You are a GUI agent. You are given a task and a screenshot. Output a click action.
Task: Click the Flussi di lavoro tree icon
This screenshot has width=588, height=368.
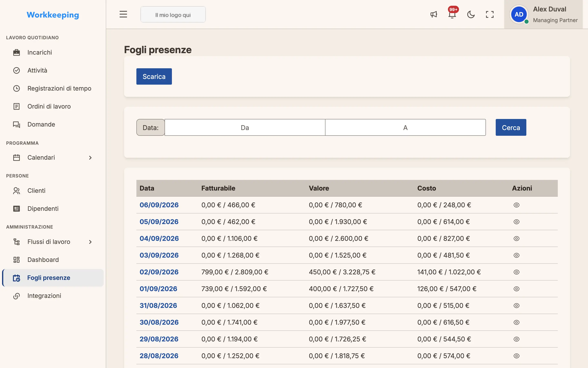[17, 242]
